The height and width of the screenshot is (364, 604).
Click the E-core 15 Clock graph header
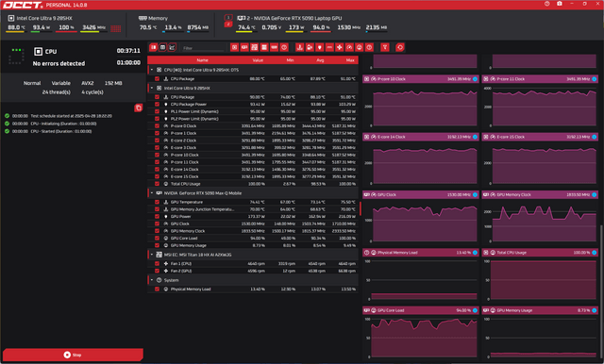pyautogui.click(x=539, y=137)
